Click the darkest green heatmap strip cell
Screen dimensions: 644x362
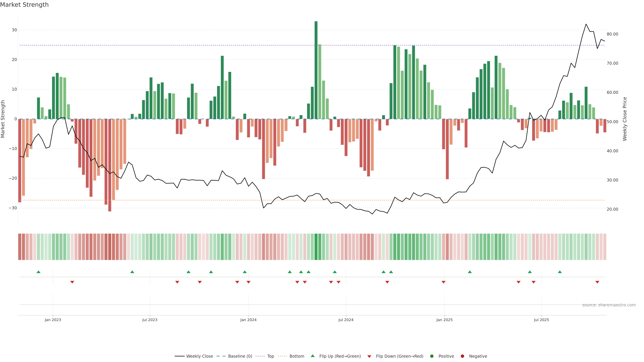pyautogui.click(x=316, y=247)
